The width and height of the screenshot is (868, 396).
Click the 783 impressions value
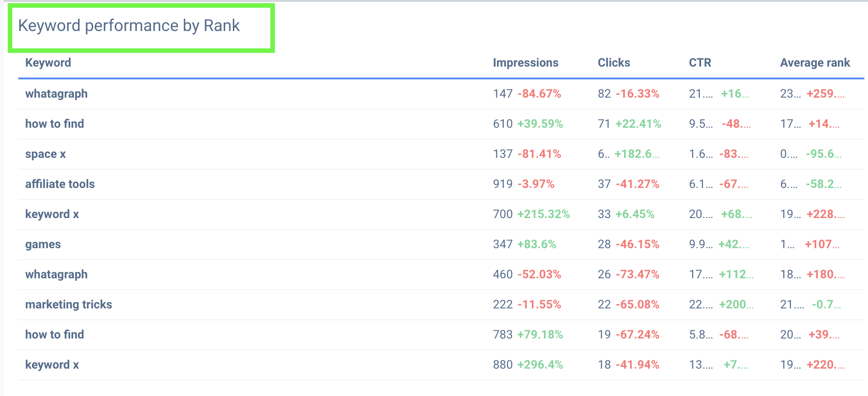tap(503, 334)
